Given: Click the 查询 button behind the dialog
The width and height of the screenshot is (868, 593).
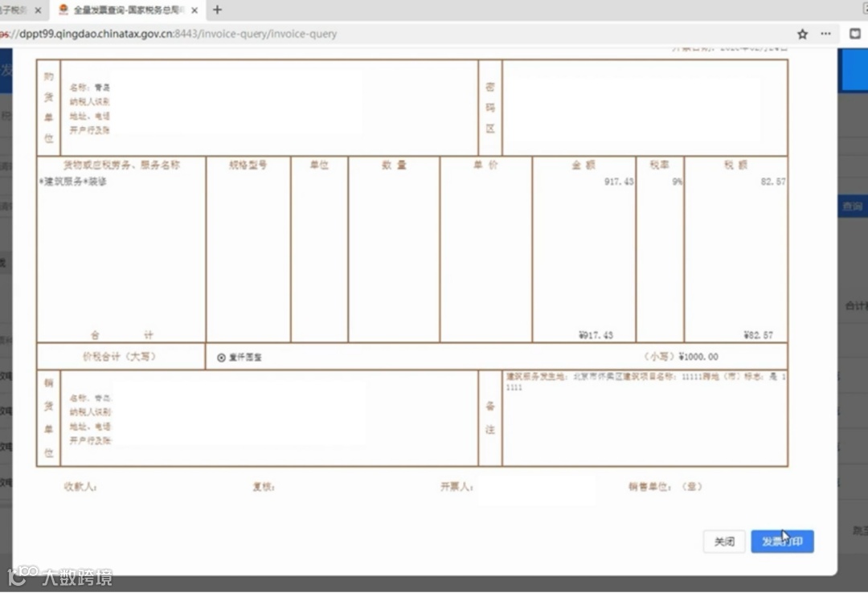Looking at the screenshot, I should pos(853,206).
